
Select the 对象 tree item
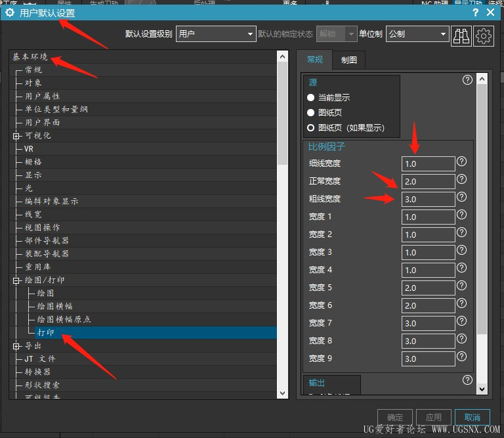coord(33,83)
